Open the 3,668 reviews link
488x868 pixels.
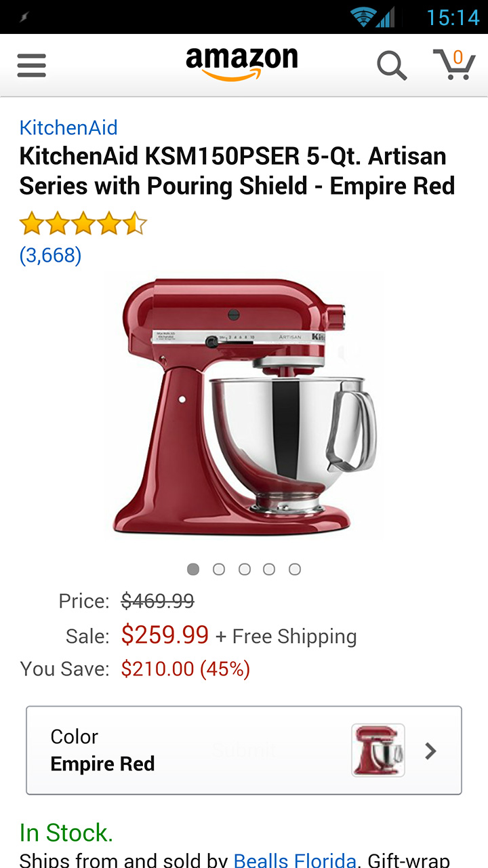coord(50,255)
